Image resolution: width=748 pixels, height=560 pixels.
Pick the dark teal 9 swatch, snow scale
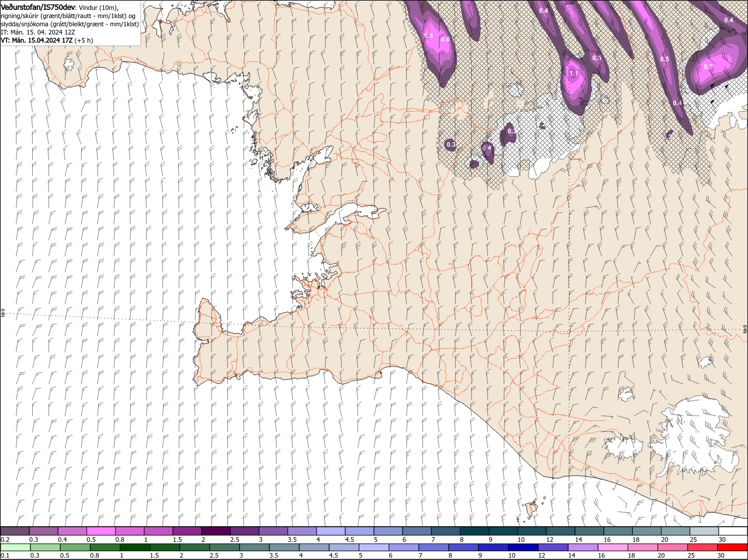click(503, 531)
